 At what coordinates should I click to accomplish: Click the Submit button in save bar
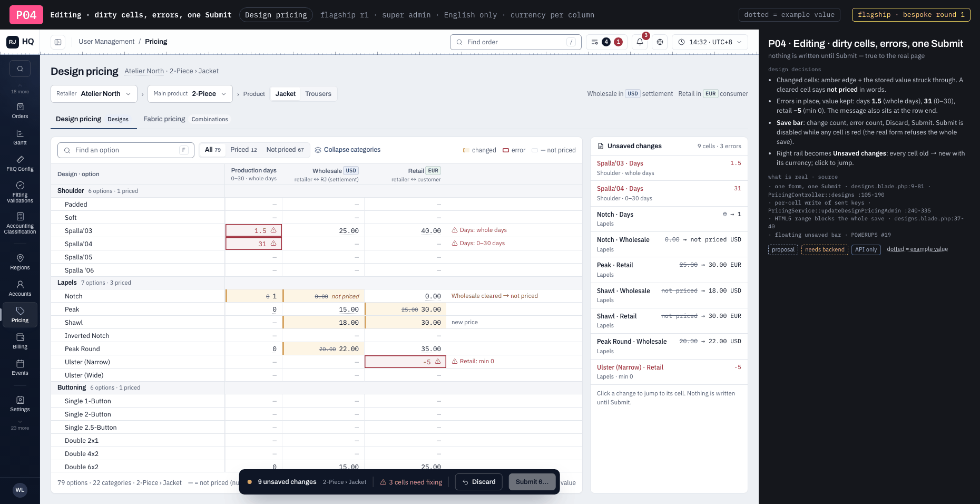(x=532, y=482)
